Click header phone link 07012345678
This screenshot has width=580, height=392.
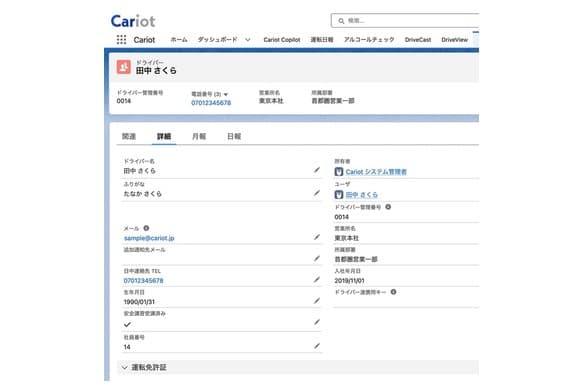click(211, 103)
